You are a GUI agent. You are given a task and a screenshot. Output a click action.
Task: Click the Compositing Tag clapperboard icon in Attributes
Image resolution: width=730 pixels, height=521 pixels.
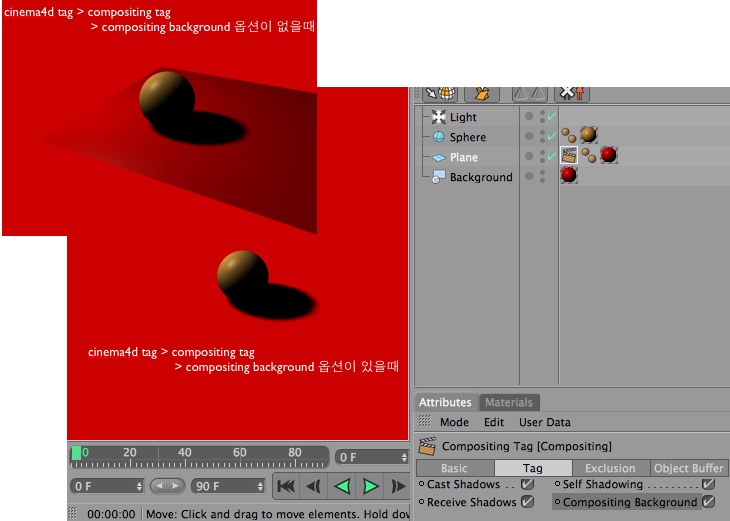point(427,446)
